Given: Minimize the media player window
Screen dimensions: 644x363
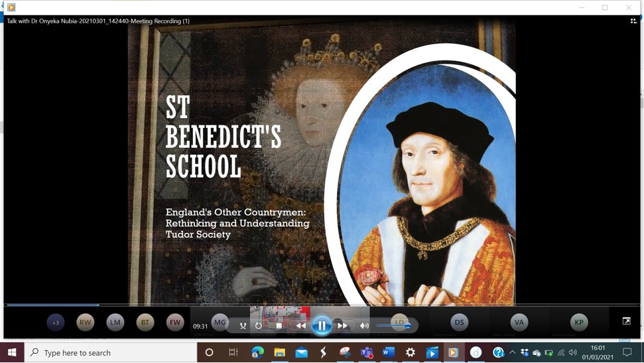Looking at the screenshot, I should (x=582, y=7).
